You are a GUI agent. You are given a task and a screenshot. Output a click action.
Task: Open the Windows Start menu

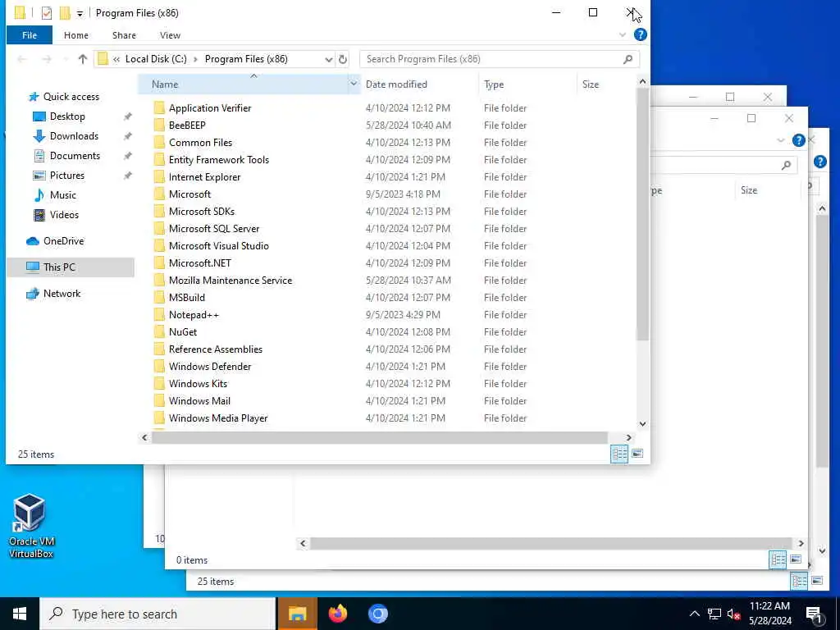click(20, 614)
